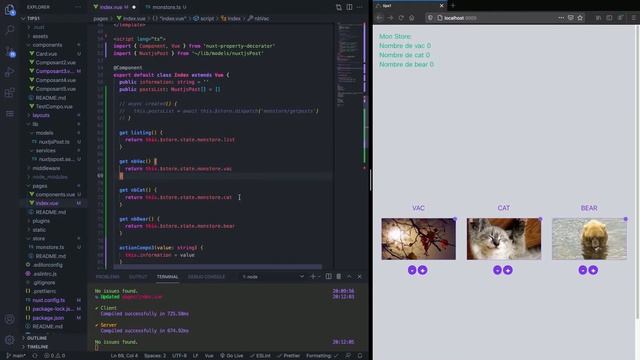640x360 pixels.
Task: Click the CAT image thumbnail
Action: click(x=504, y=239)
